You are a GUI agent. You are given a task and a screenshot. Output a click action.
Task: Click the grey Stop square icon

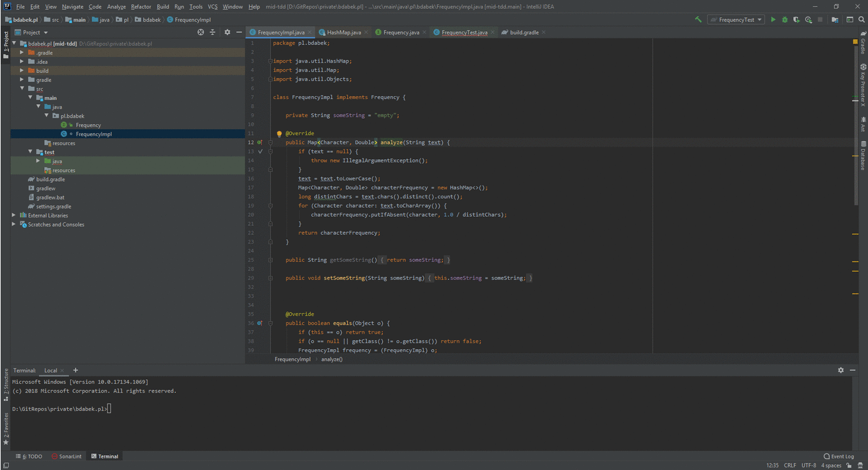click(x=820, y=20)
